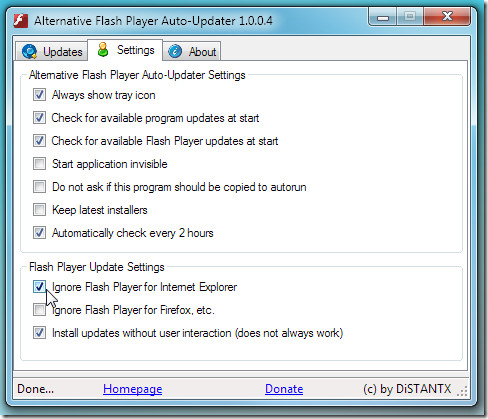
Task: Disable check for program updates at start
Action: point(39,118)
